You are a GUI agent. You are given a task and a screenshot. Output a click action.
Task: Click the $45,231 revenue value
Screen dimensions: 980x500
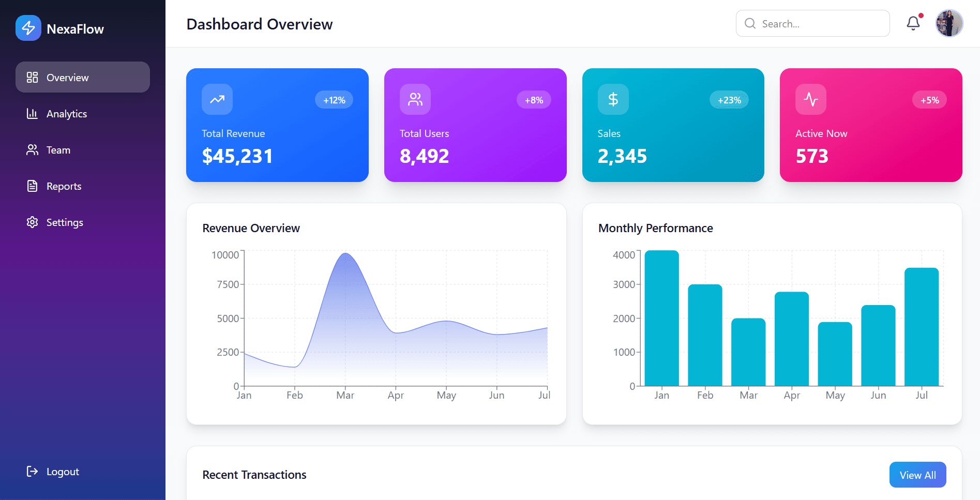237,156
